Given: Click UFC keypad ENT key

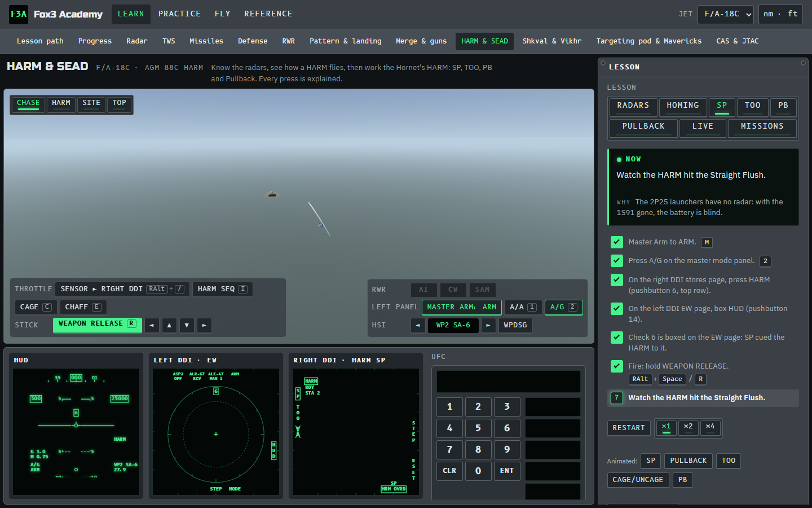Looking at the screenshot, I should coord(507,471).
